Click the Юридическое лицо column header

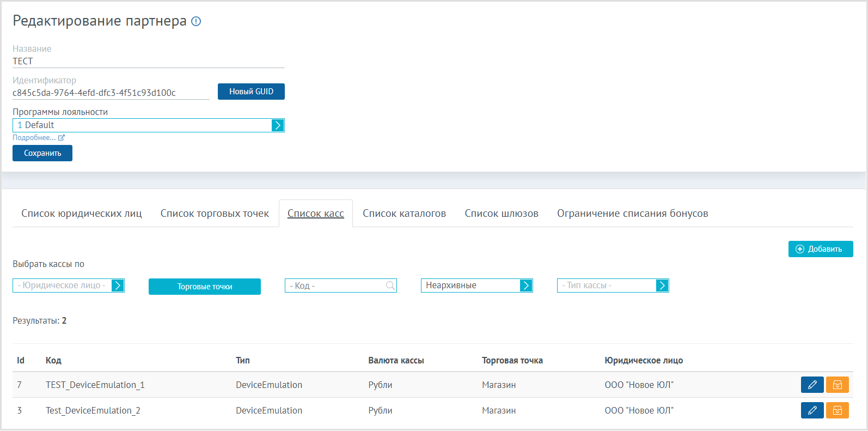click(x=644, y=360)
